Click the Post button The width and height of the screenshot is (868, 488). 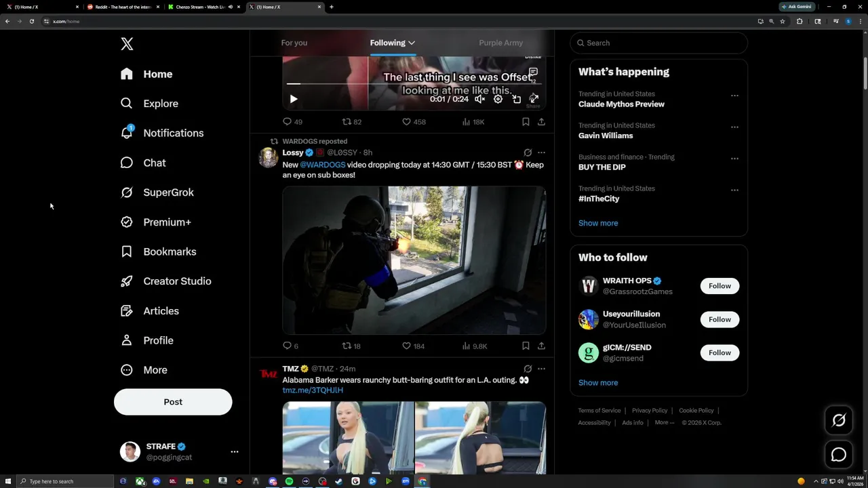click(x=173, y=402)
